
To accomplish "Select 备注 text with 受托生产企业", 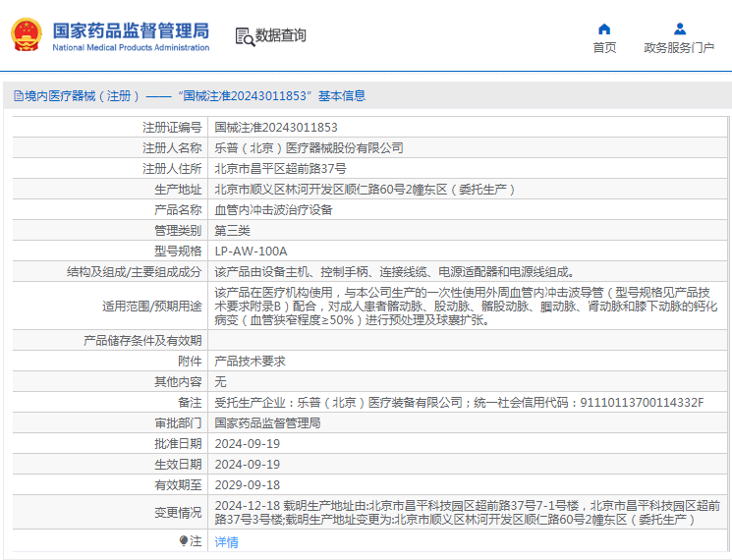I will pos(459,402).
